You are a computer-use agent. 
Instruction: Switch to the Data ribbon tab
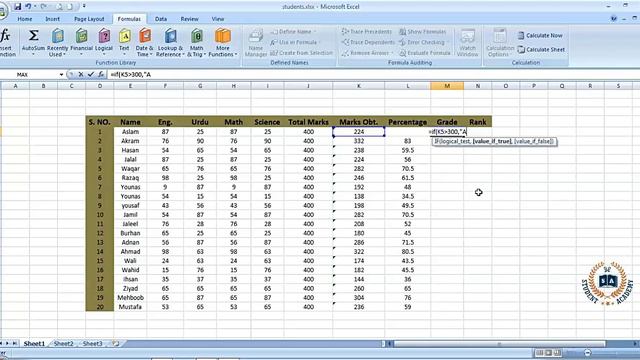pyautogui.click(x=160, y=19)
